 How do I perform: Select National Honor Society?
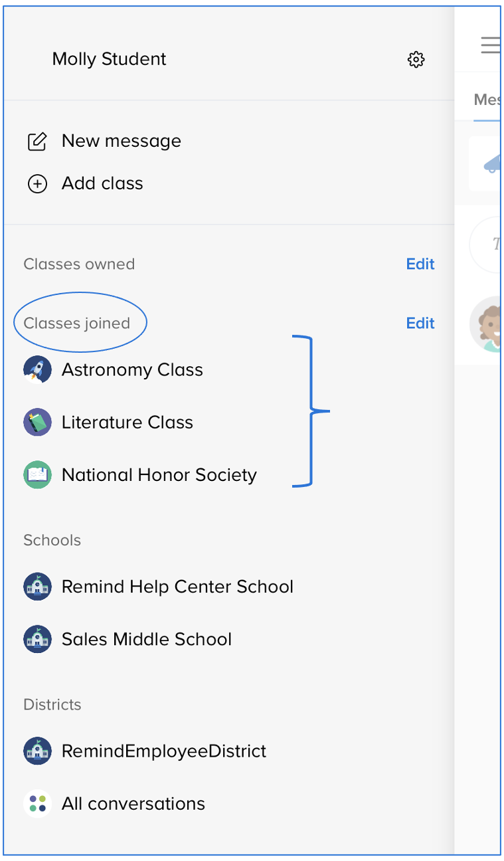159,475
